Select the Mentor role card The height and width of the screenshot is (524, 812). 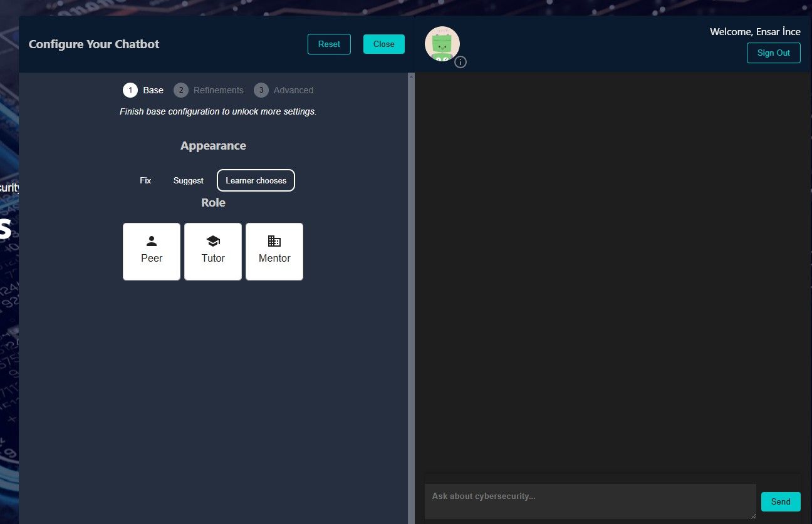pos(274,252)
